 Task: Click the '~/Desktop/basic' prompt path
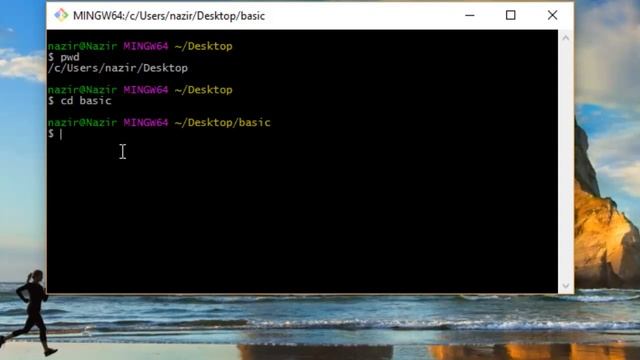tap(222, 122)
